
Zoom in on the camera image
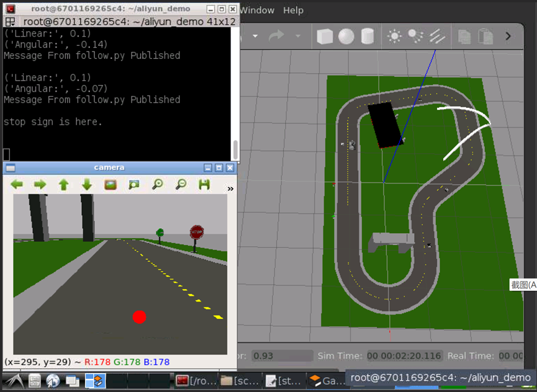[x=158, y=184]
